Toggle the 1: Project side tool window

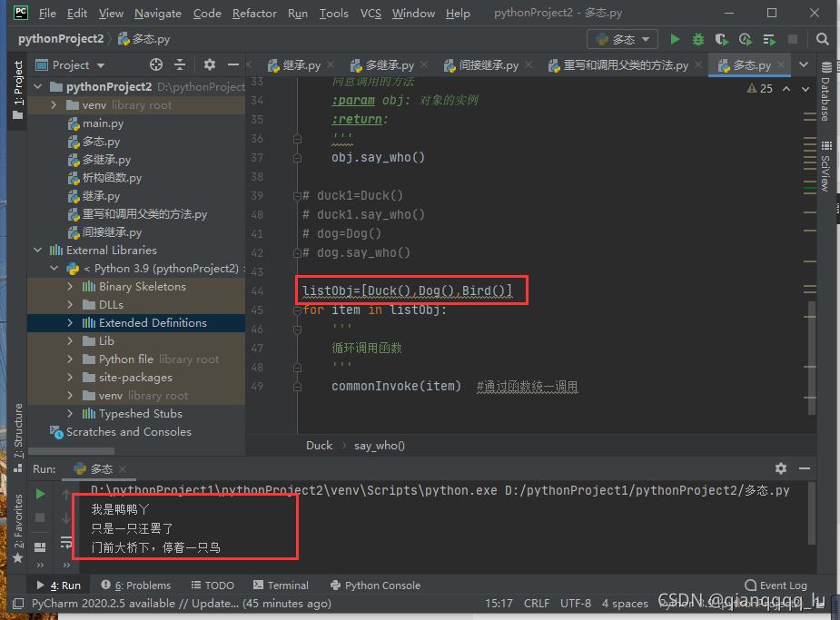(17, 91)
